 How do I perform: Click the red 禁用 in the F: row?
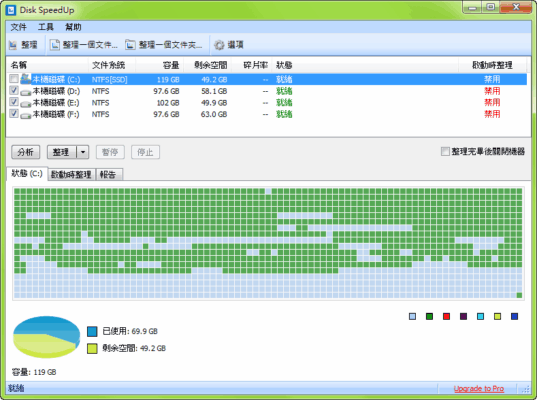tap(492, 114)
